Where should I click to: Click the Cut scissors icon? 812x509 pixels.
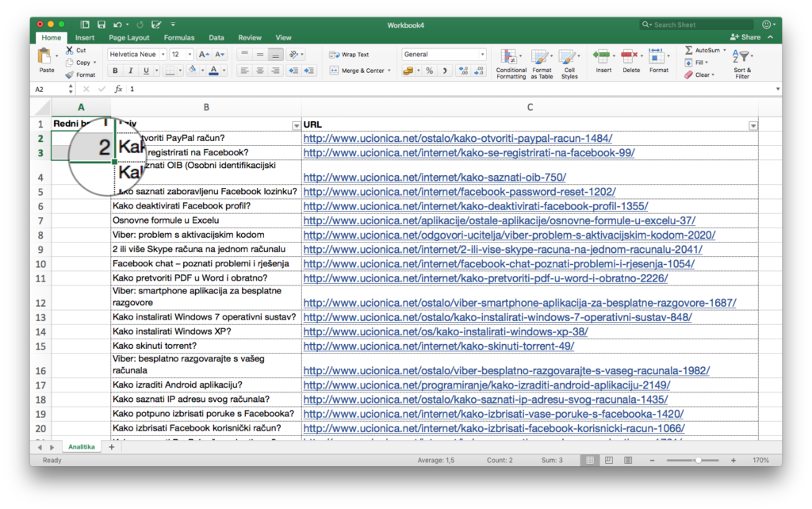click(70, 50)
